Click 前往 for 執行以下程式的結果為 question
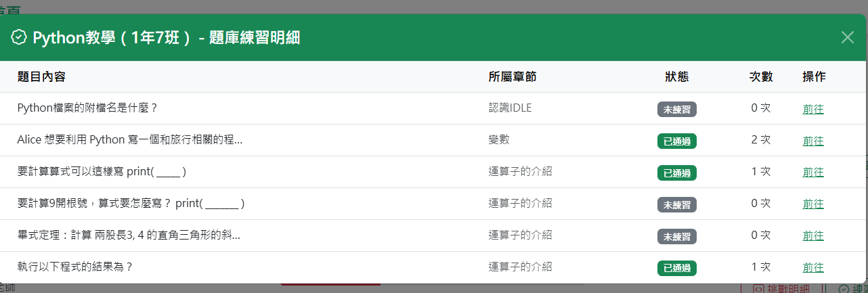 (813, 268)
